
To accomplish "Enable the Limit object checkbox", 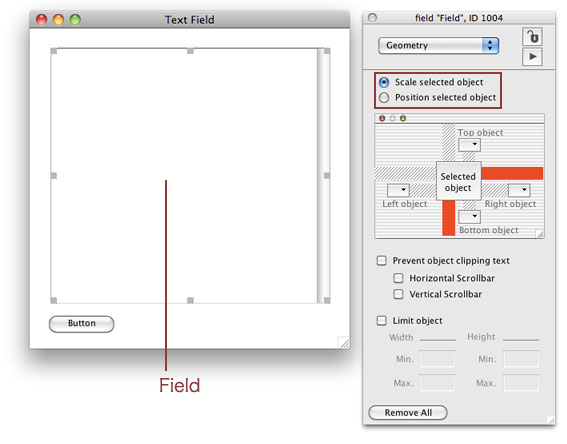I will tap(381, 321).
